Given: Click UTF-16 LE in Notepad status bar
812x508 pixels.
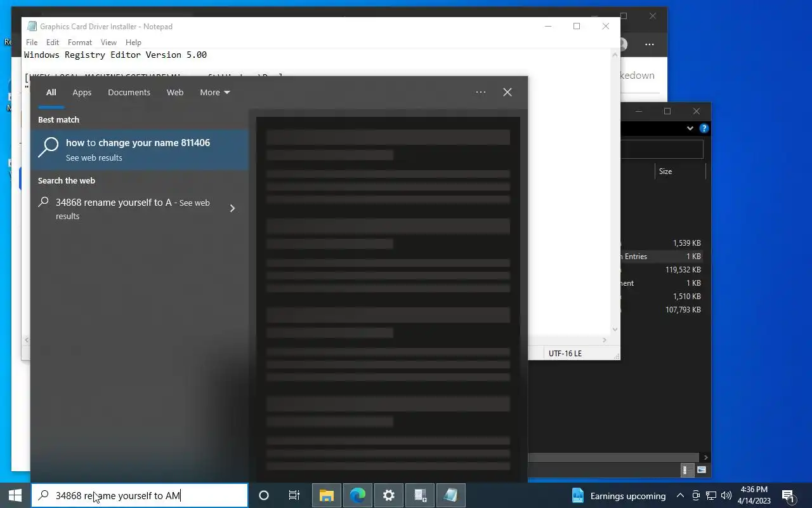Looking at the screenshot, I should [565, 353].
